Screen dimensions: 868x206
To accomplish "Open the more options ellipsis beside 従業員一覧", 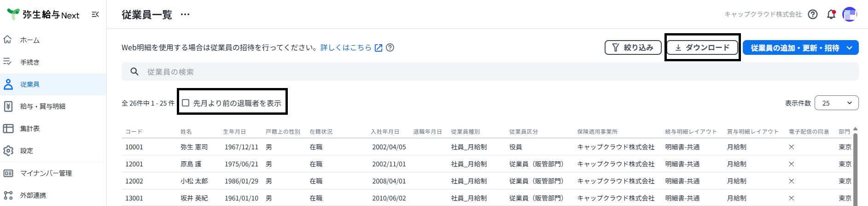I will point(185,15).
